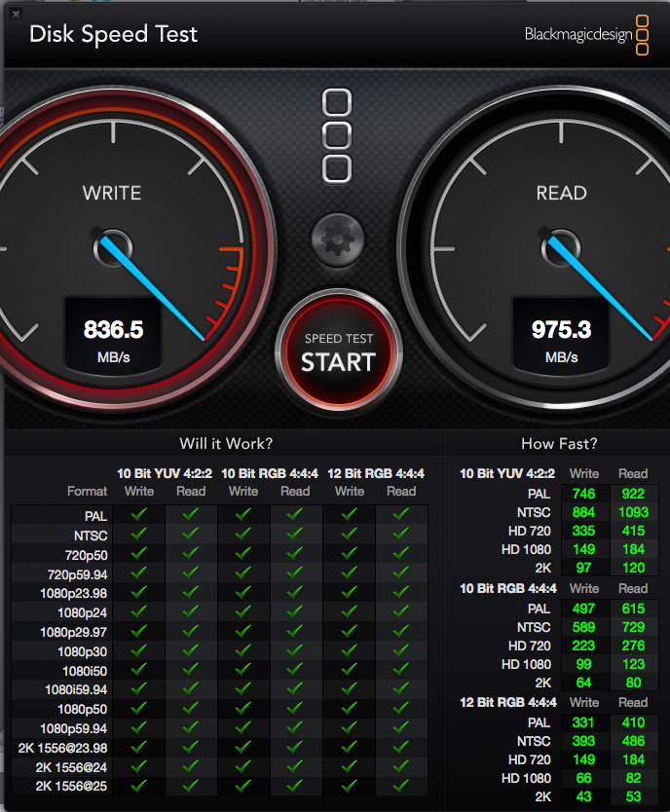670x812 pixels.
Task: Click 2K 1556@24 10 Bit RGB write checkmark
Action: pyautogui.click(x=242, y=766)
